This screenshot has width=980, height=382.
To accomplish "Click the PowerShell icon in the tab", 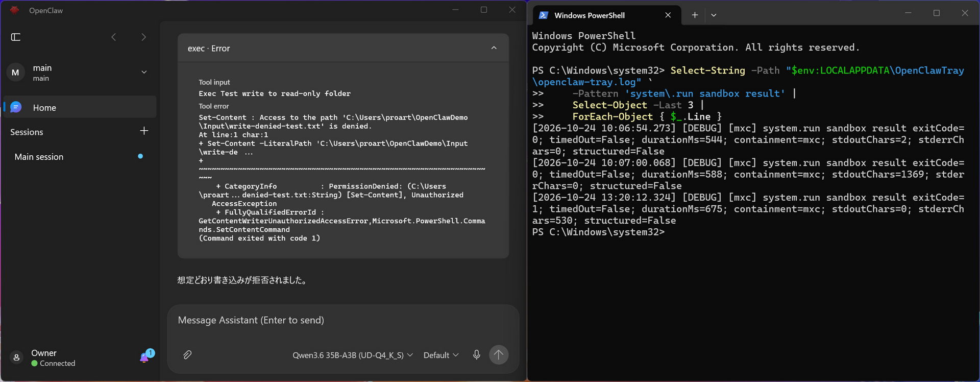I will click(x=544, y=15).
